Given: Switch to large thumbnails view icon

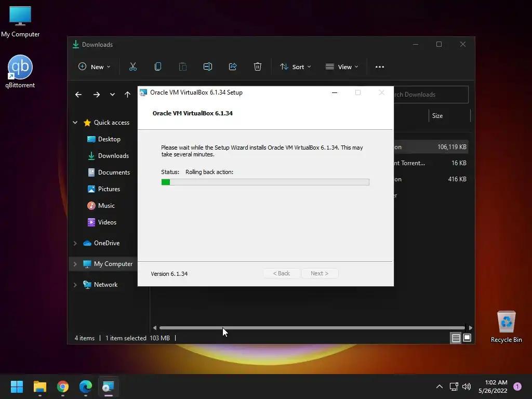Looking at the screenshot, I should click(467, 338).
